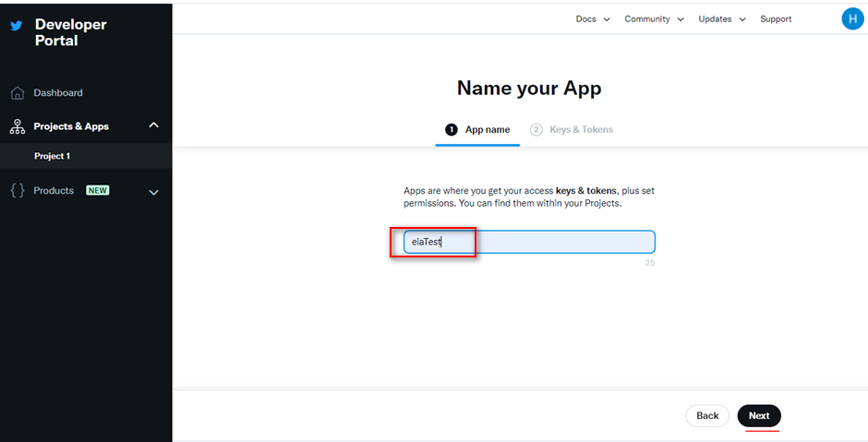This screenshot has width=868, height=442.
Task: Click the Products curly braces icon
Action: point(18,191)
